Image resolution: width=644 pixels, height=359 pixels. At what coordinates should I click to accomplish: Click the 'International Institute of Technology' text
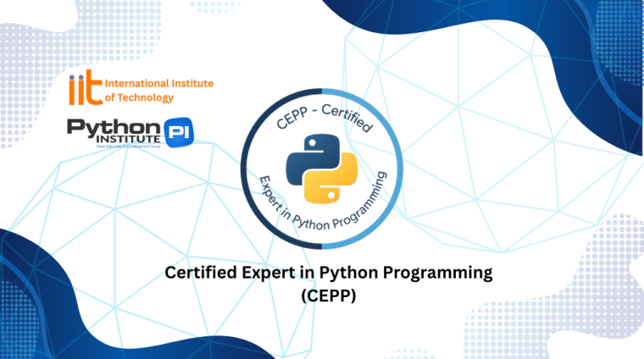tap(159, 91)
